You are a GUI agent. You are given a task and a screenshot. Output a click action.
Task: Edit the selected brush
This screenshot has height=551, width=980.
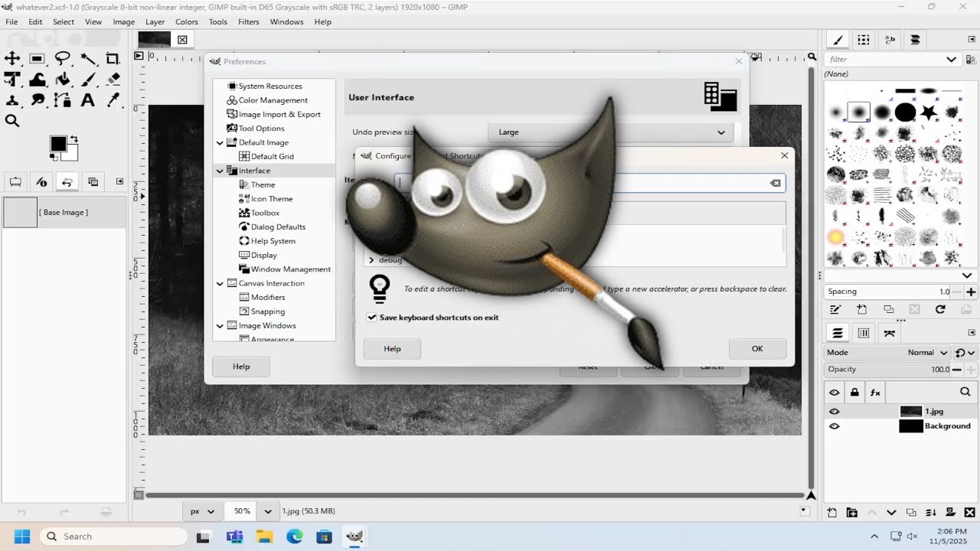[836, 310]
